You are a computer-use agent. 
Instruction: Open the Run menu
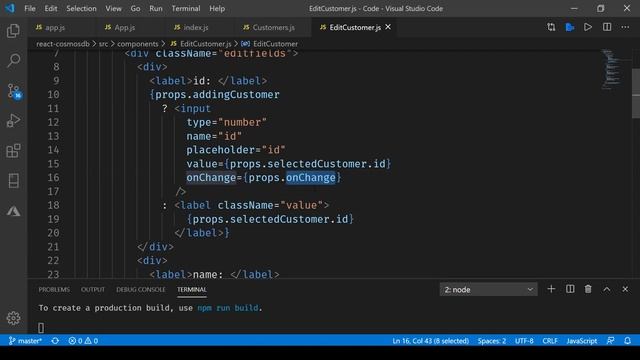coord(156,8)
